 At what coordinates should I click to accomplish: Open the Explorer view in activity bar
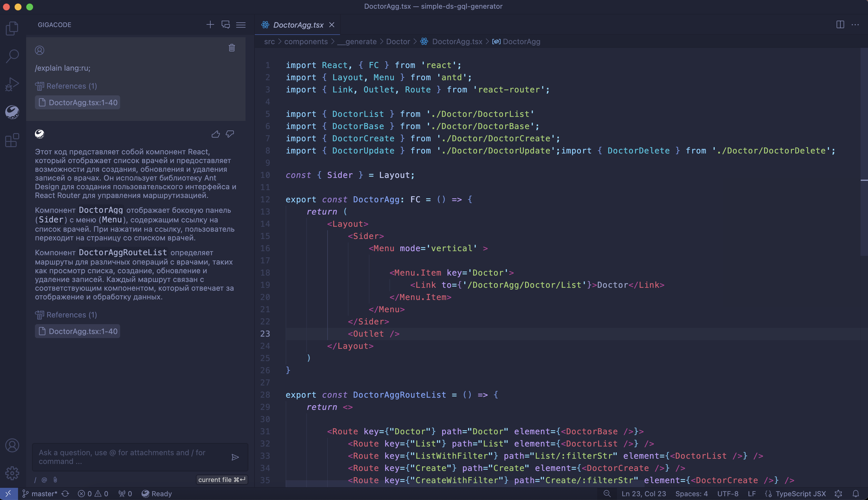(x=13, y=28)
